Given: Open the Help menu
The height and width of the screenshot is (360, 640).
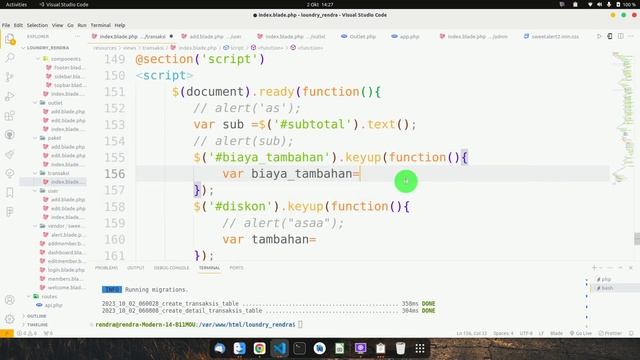Looking at the screenshot, I should click(120, 25).
